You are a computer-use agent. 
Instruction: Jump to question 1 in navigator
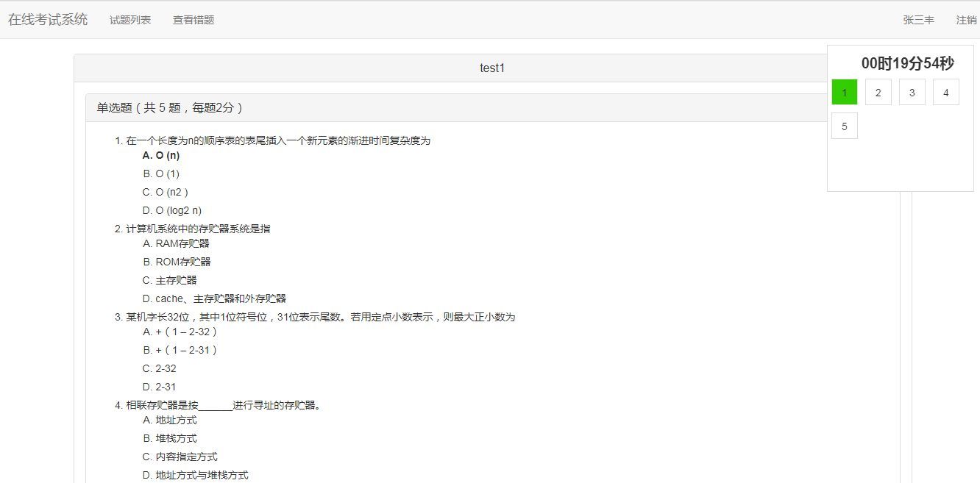click(845, 92)
